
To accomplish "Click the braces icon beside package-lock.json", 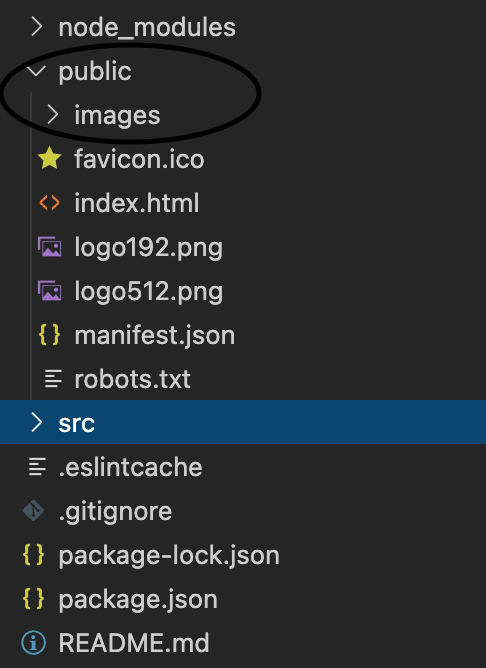I will click(x=34, y=555).
